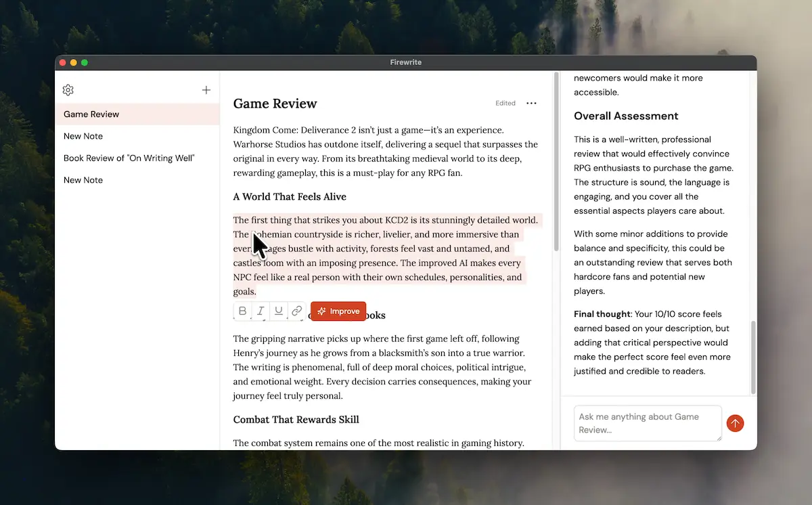Insert a link using the link icon
This screenshot has width=812, height=505.
(x=296, y=311)
